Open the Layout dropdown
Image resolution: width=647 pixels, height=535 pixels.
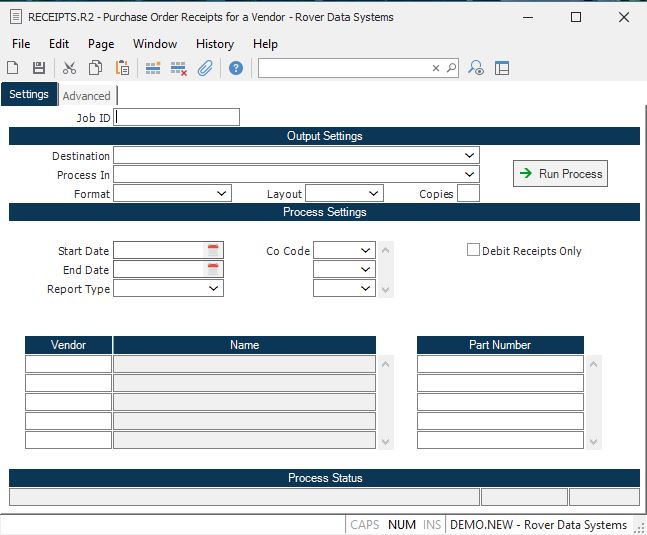(373, 194)
